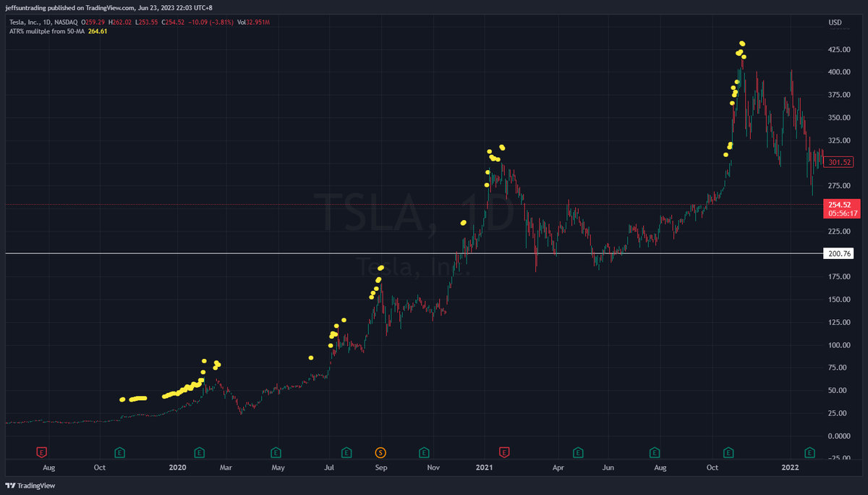868x495 pixels.
Task: Click the -25.00 price axis label
Action: (x=838, y=459)
